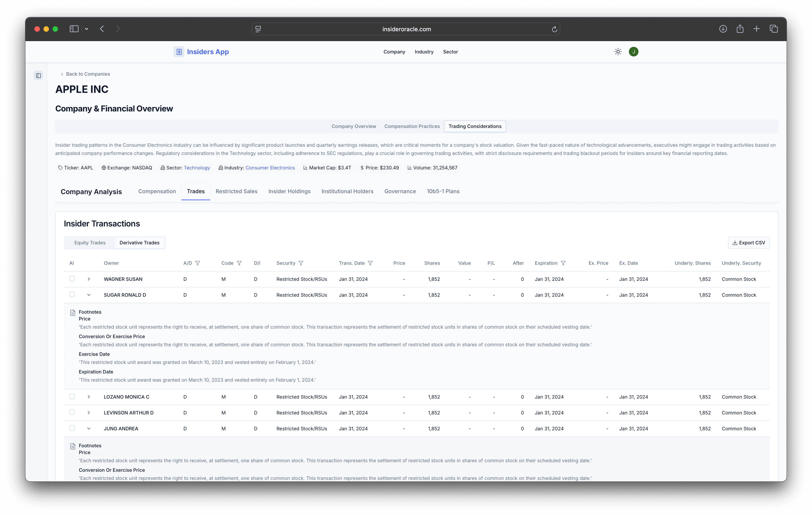The image size is (812, 515).
Task: Click the Code column filter icon
Action: 239,263
